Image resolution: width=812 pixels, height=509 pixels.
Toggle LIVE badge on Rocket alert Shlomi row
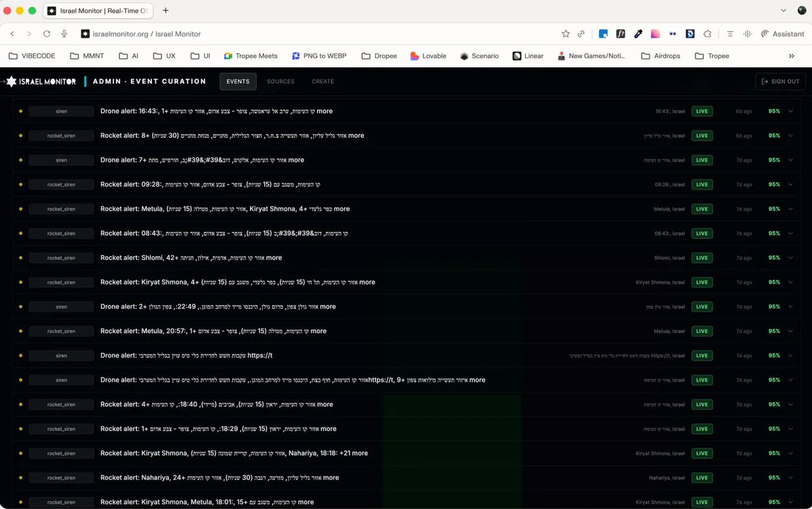coord(702,258)
